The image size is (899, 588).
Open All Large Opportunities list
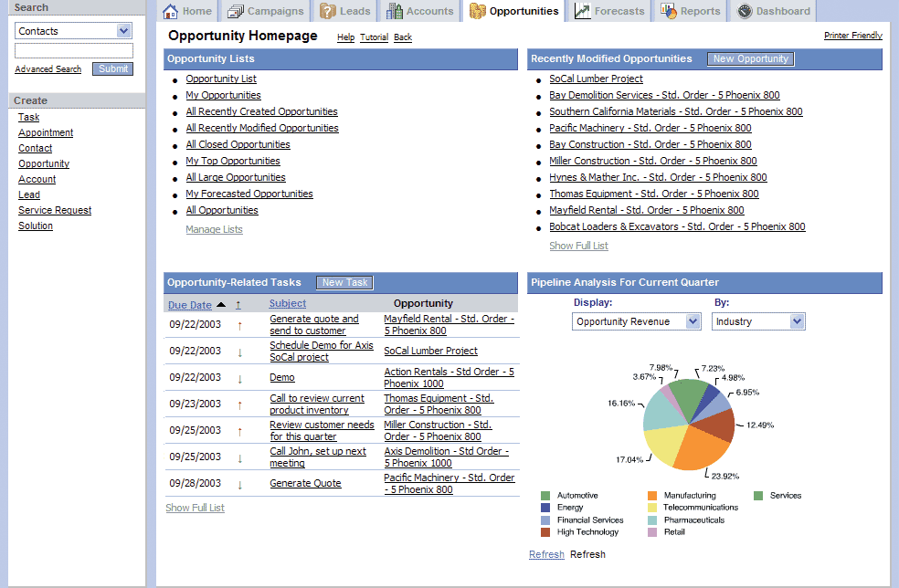click(x=236, y=178)
